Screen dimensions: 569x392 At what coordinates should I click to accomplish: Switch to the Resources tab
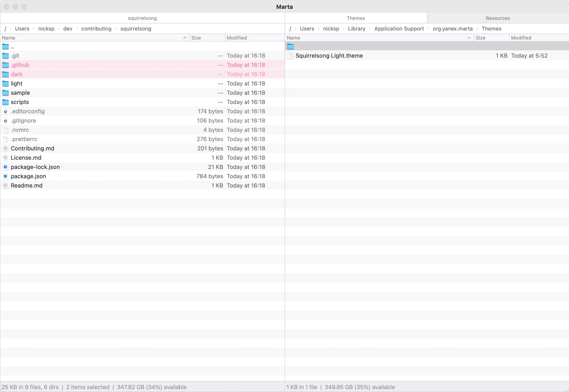[x=497, y=18]
